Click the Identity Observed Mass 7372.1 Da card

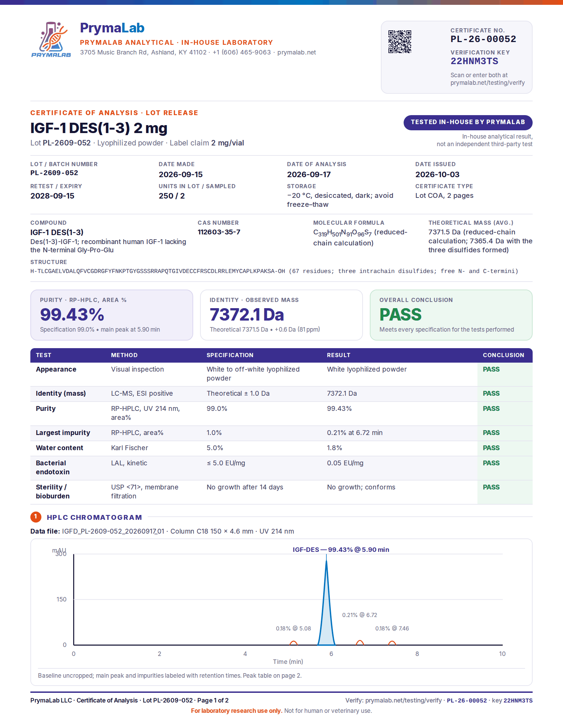(281, 315)
